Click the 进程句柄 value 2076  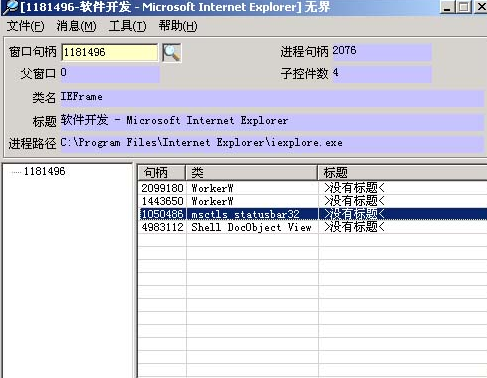point(382,52)
